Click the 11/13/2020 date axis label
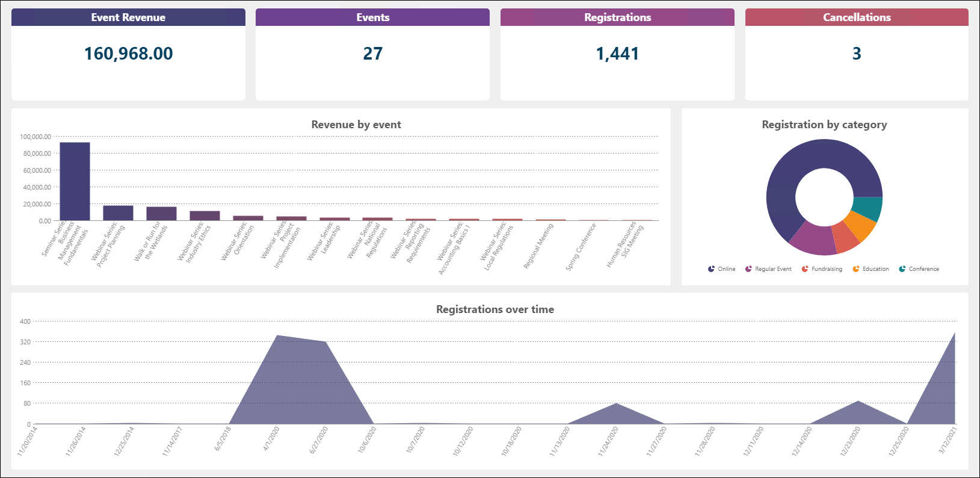Viewport: 980px width, 478px height. pyautogui.click(x=560, y=441)
